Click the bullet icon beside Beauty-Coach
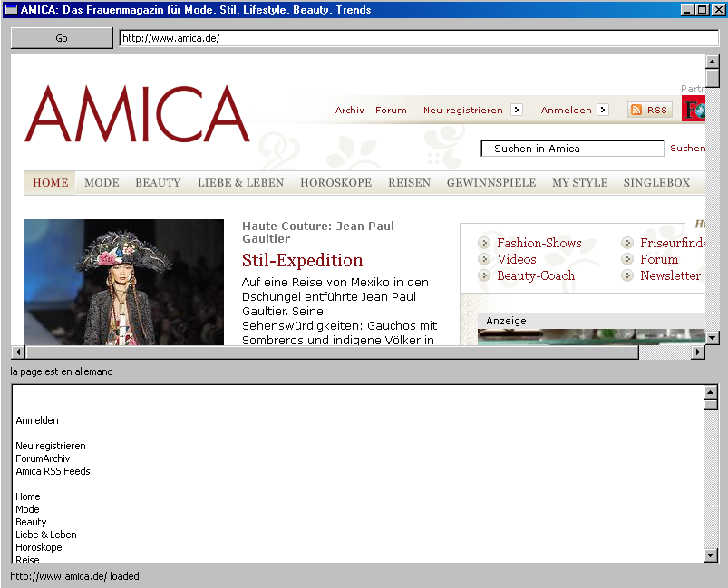728x588 pixels. coord(484,275)
